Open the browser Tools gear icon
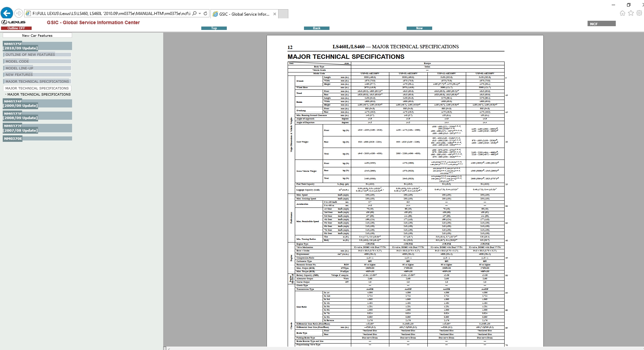 click(x=639, y=13)
